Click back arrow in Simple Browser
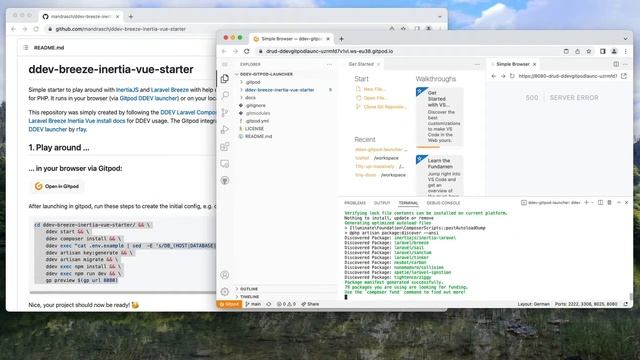The width and height of the screenshot is (640, 360). tap(493, 76)
